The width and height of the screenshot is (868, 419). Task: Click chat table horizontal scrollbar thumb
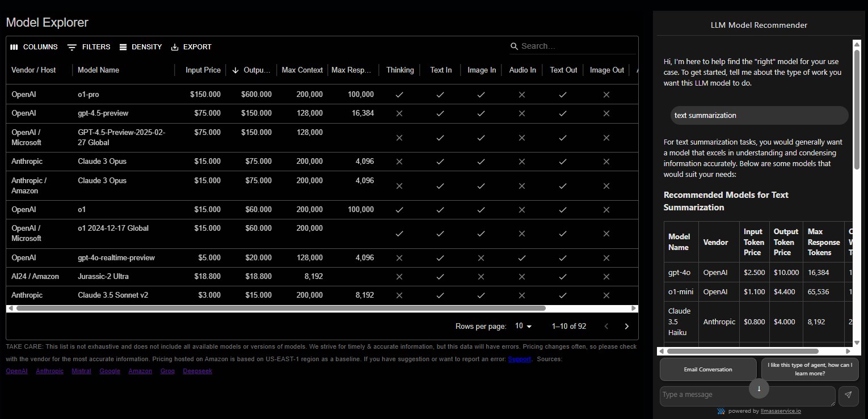pos(743,351)
